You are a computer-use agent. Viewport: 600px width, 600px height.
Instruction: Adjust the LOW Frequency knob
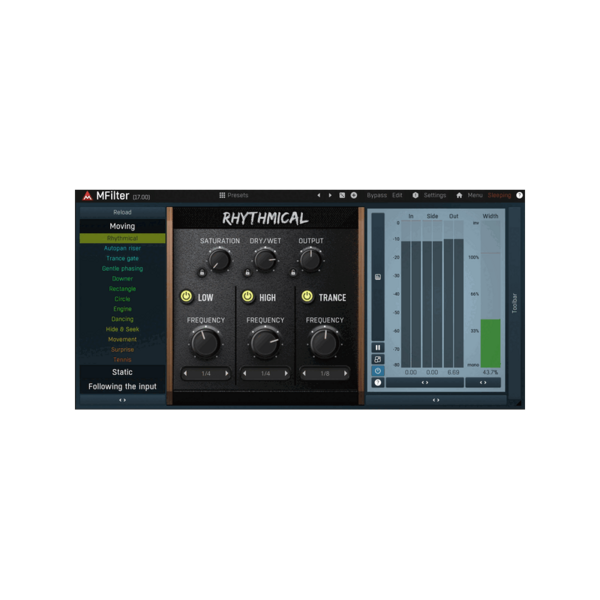tap(205, 343)
